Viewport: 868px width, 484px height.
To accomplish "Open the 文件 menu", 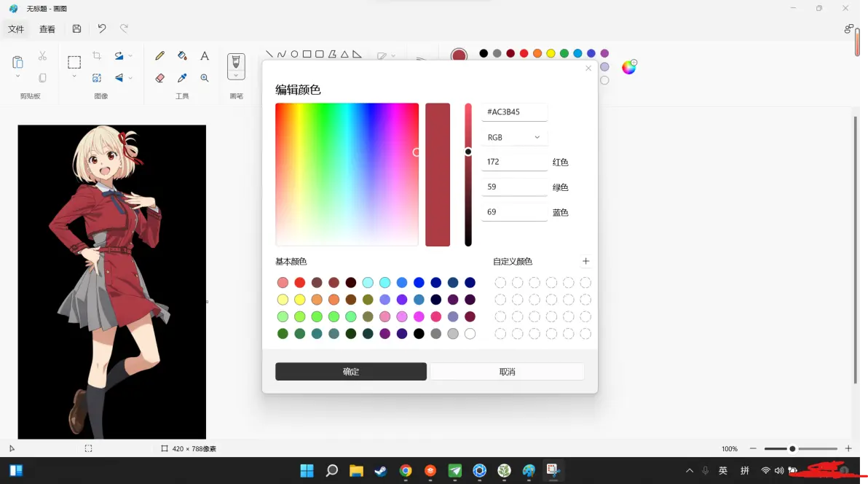I will pyautogui.click(x=16, y=29).
